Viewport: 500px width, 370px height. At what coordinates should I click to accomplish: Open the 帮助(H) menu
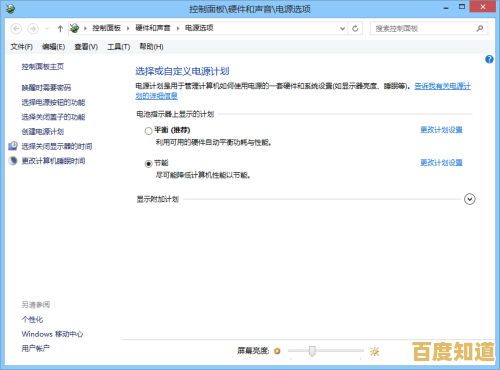pos(151,47)
